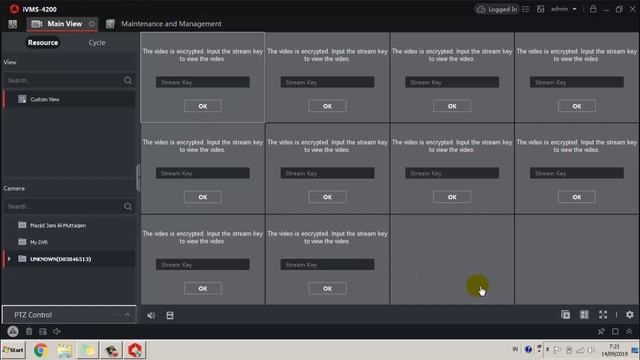The image size is (640, 360).
Task: Click the trash icon in bottom bar
Action: (x=29, y=331)
